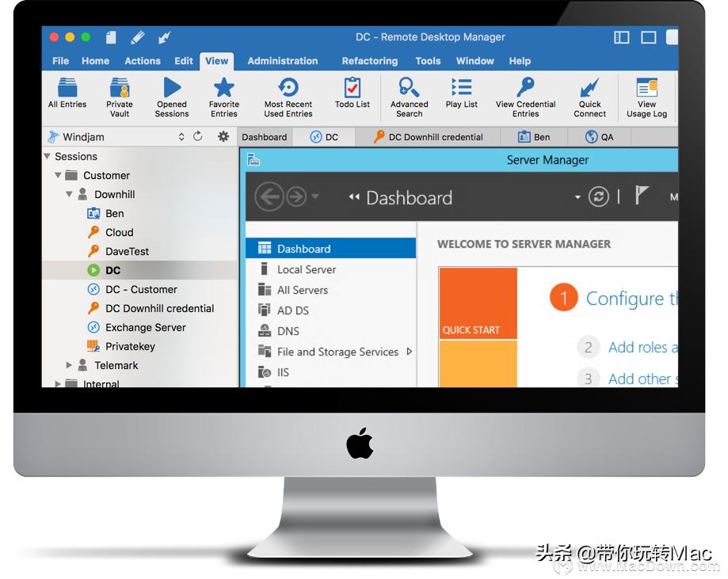Expand the Telemark group

click(70, 366)
